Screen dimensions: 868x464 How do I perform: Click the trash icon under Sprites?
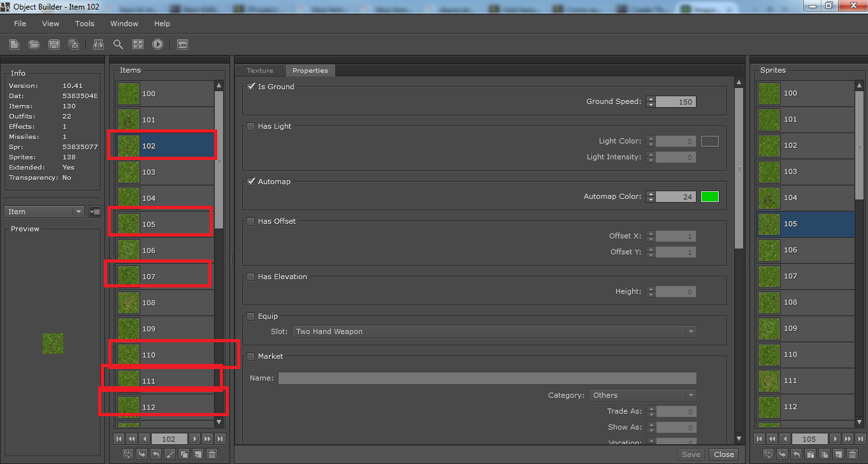click(852, 454)
